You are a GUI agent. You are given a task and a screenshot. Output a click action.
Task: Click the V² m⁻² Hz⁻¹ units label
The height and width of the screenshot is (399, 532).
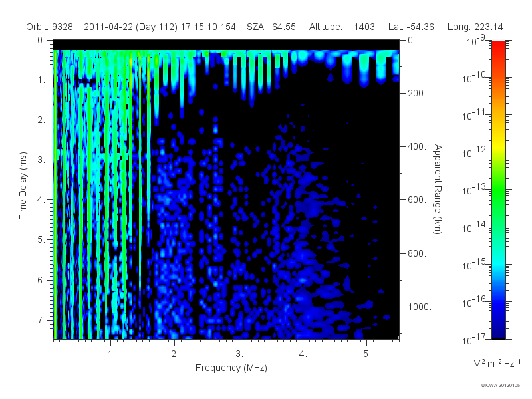coord(497,363)
